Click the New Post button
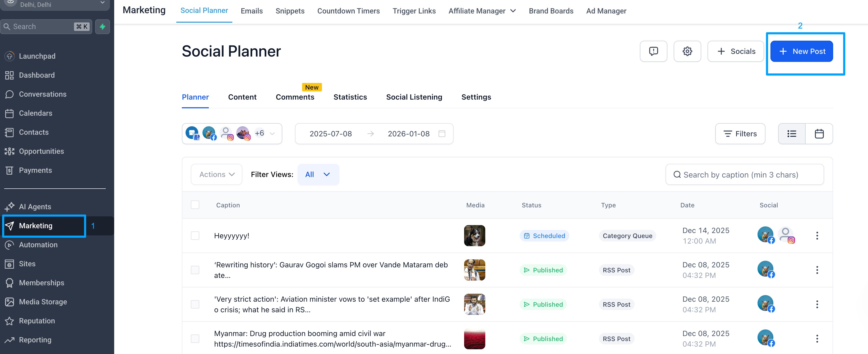Screen dimensions: 868x354 (x=802, y=51)
